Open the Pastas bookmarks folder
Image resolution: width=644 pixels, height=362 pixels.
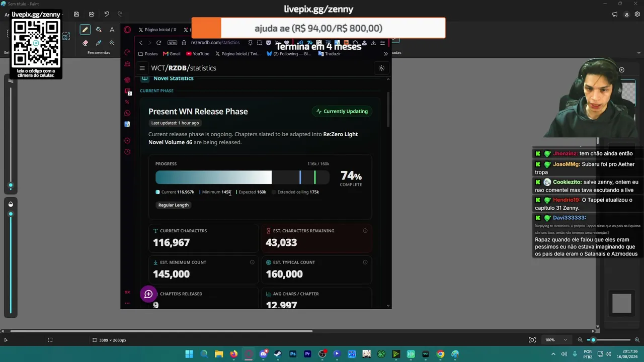[x=148, y=54]
